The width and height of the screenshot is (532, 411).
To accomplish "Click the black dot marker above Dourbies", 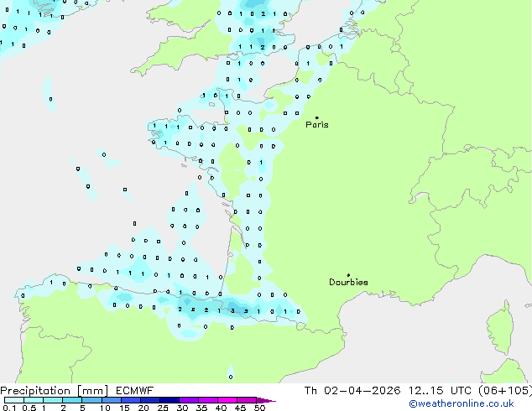I will pos(348,275).
